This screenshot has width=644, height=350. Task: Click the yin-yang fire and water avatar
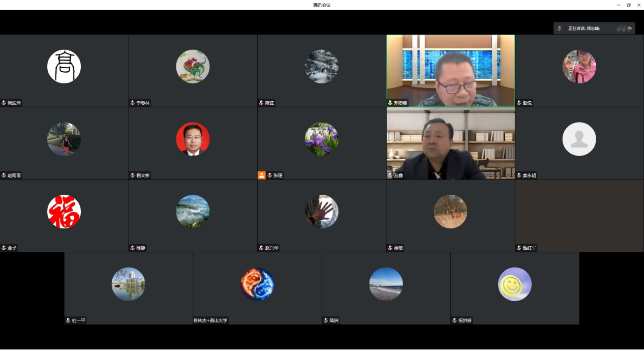[x=257, y=284]
